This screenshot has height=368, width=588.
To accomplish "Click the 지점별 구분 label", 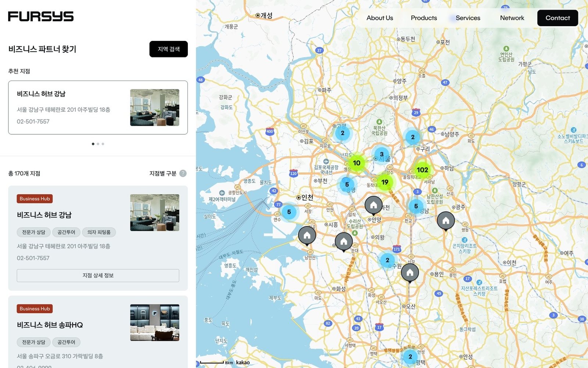I will [163, 173].
